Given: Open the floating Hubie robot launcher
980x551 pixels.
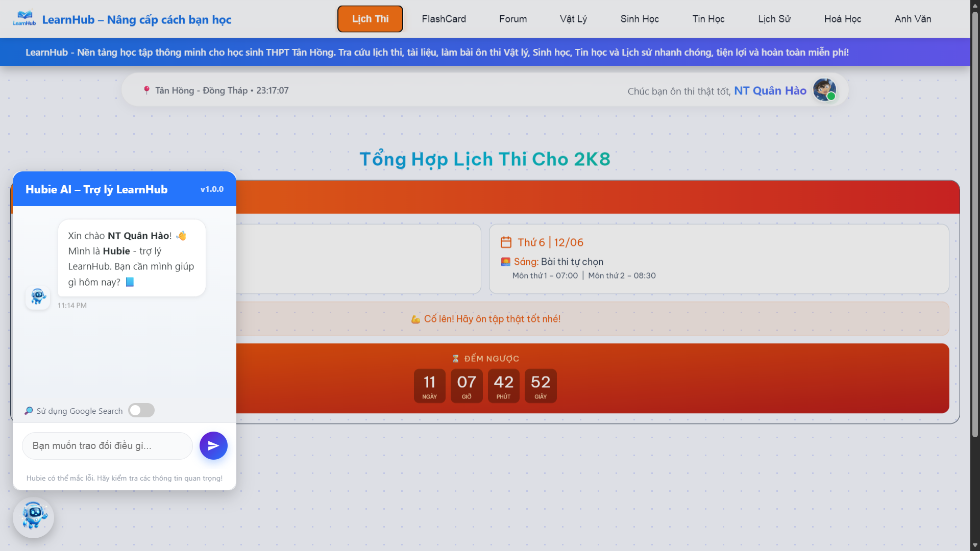Looking at the screenshot, I should point(33,517).
